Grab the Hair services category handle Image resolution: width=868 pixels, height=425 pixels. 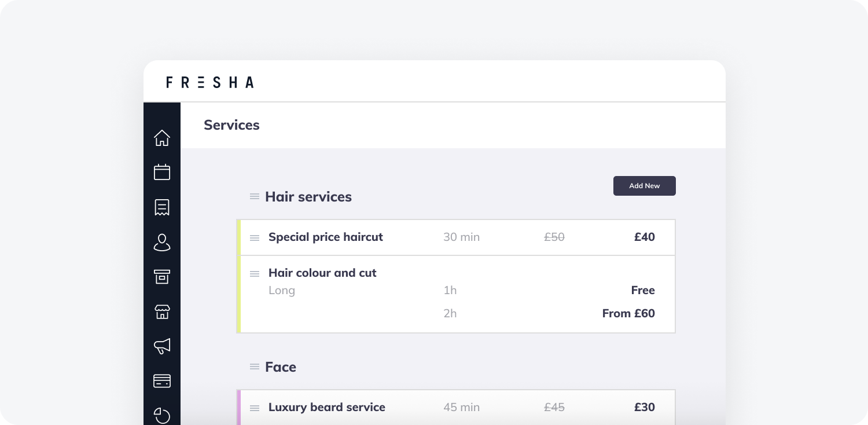click(255, 196)
